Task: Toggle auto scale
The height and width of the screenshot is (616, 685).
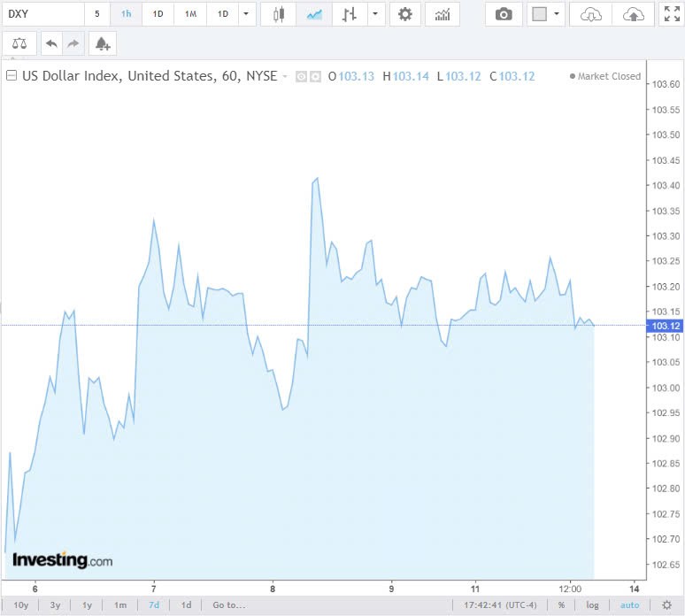Action: coord(628,605)
